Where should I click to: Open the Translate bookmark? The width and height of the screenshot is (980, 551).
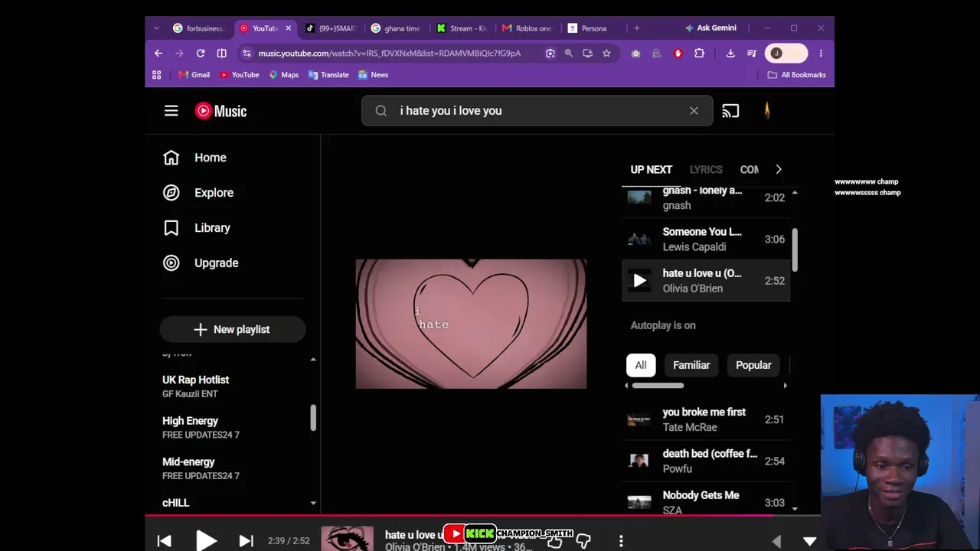pyautogui.click(x=328, y=75)
